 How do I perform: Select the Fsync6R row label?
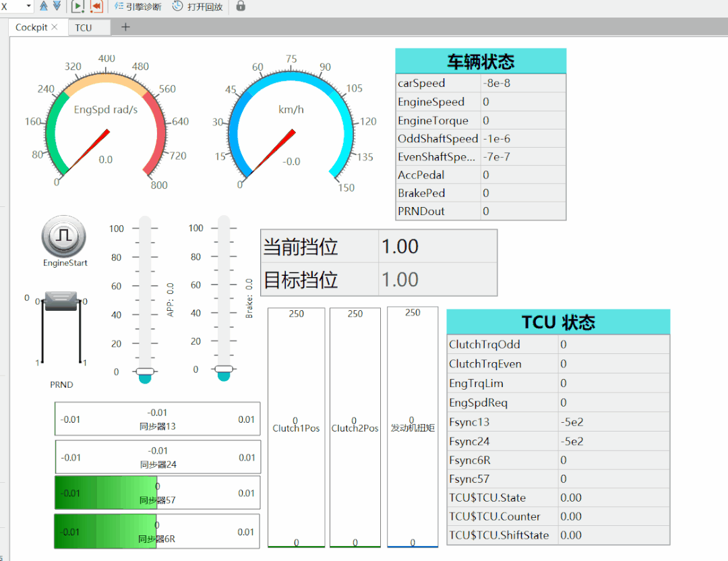(x=469, y=461)
